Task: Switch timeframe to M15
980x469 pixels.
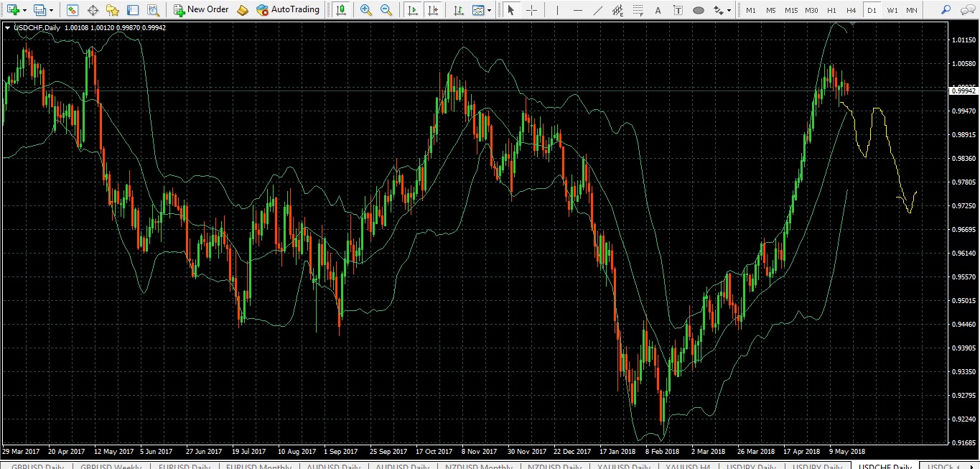Action: coord(791,10)
